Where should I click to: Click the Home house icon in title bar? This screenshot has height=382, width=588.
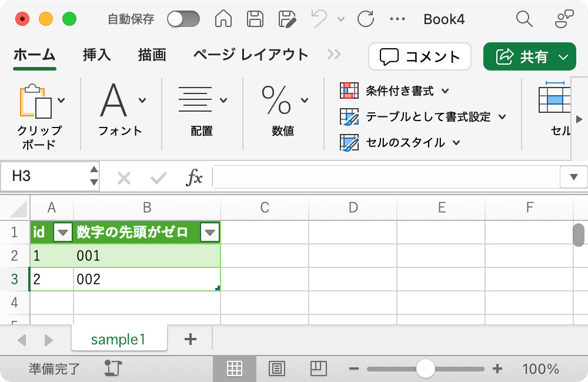[223, 19]
